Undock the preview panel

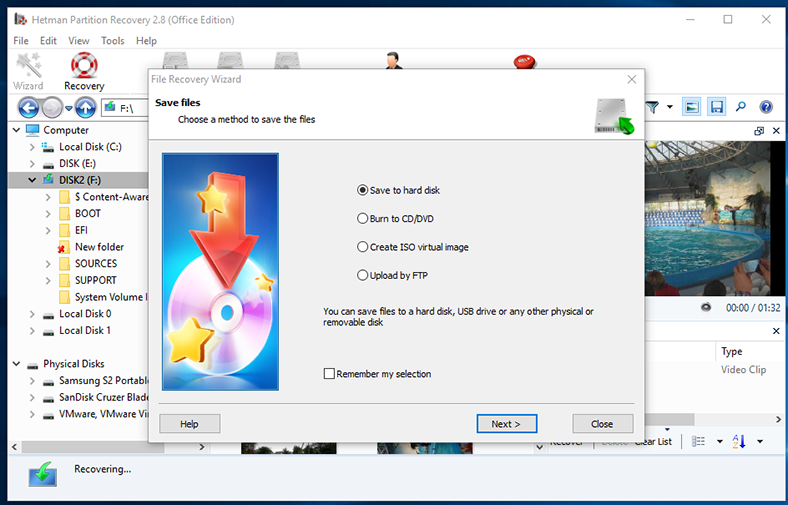click(759, 131)
